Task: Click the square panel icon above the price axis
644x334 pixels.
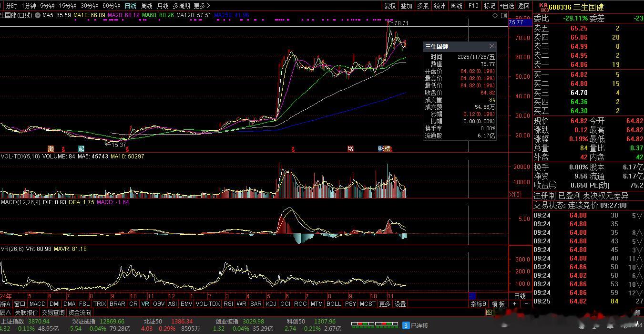Action: [x=504, y=15]
